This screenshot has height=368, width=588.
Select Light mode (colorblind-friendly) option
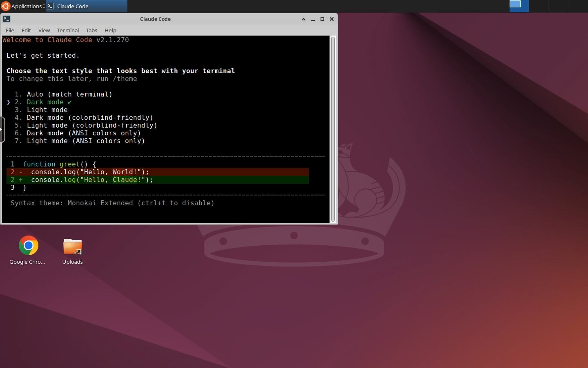click(x=86, y=126)
